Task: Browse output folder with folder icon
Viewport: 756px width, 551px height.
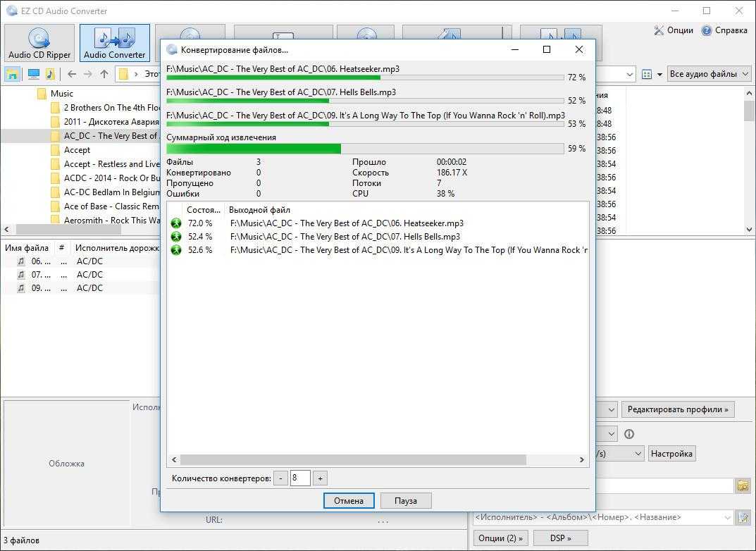Action: [x=743, y=485]
